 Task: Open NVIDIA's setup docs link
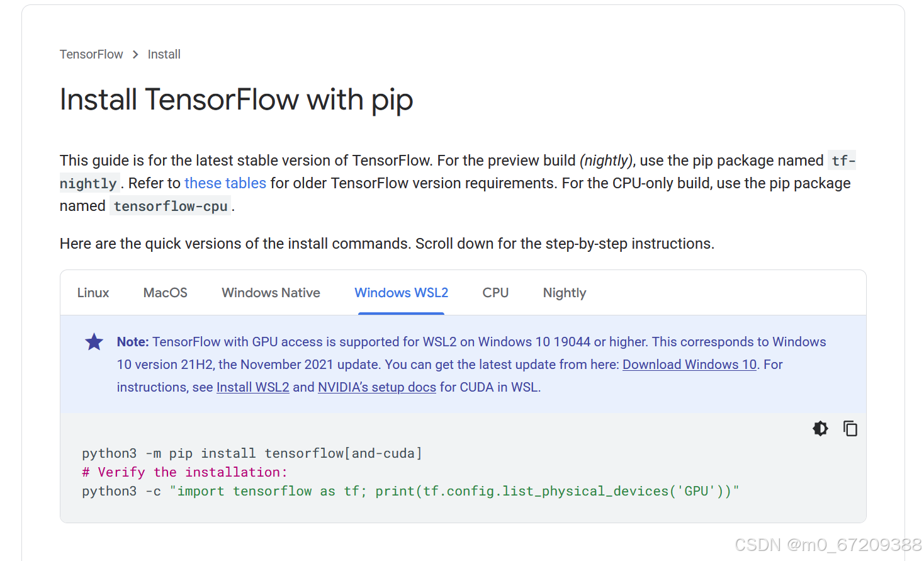(377, 387)
